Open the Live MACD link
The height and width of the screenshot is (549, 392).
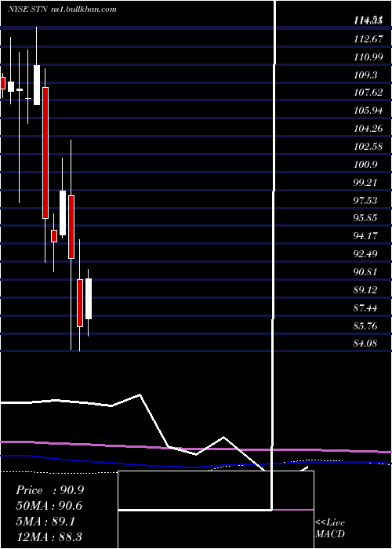tap(330, 528)
